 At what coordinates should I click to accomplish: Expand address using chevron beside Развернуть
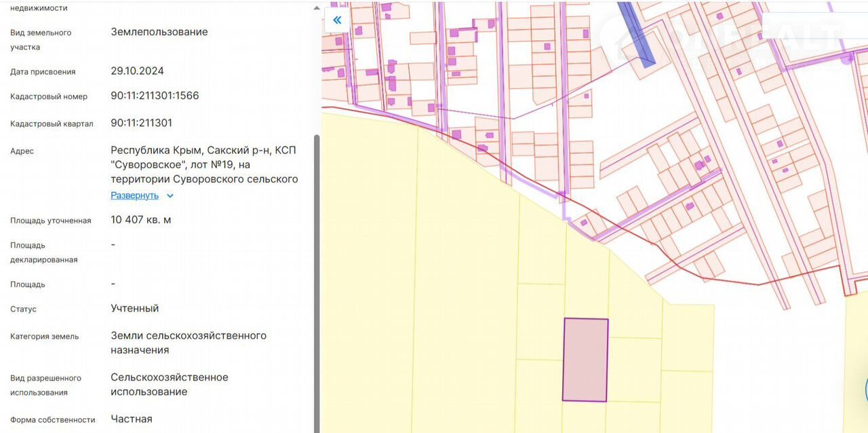170,196
